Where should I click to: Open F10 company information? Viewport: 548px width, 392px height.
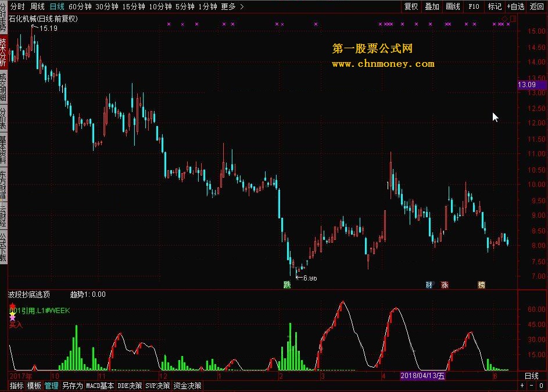pos(474,6)
